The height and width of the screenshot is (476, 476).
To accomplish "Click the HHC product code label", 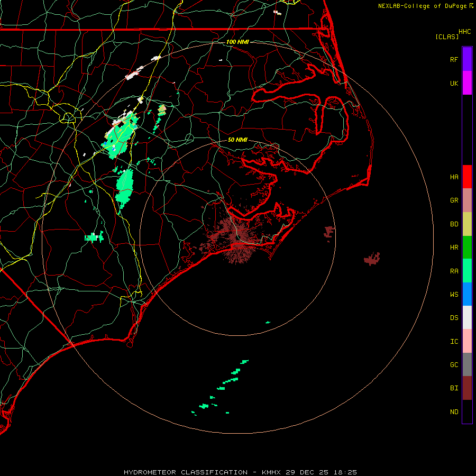I will (x=464, y=32).
